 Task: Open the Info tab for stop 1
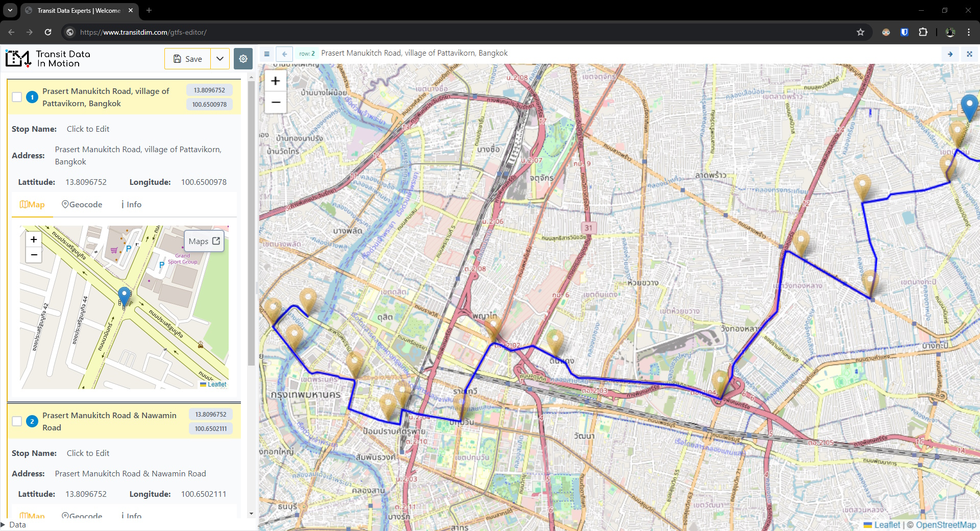[x=131, y=204]
